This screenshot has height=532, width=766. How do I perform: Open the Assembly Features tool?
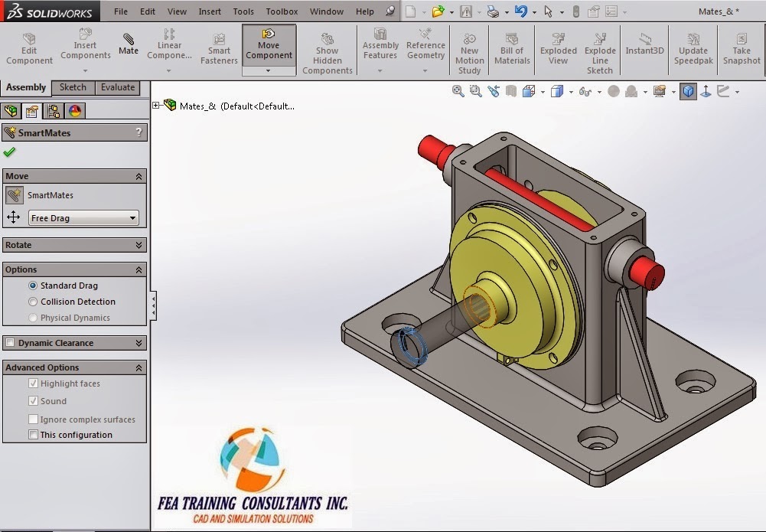(x=380, y=44)
